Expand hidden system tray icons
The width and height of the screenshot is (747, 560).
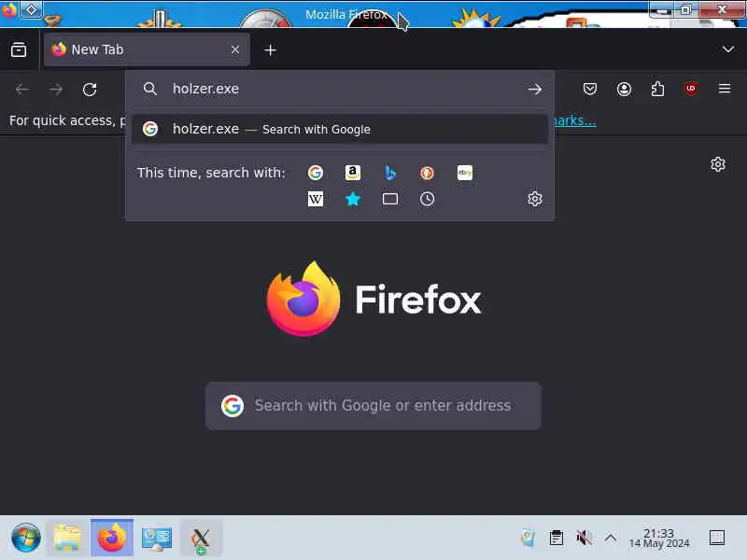[611, 539]
